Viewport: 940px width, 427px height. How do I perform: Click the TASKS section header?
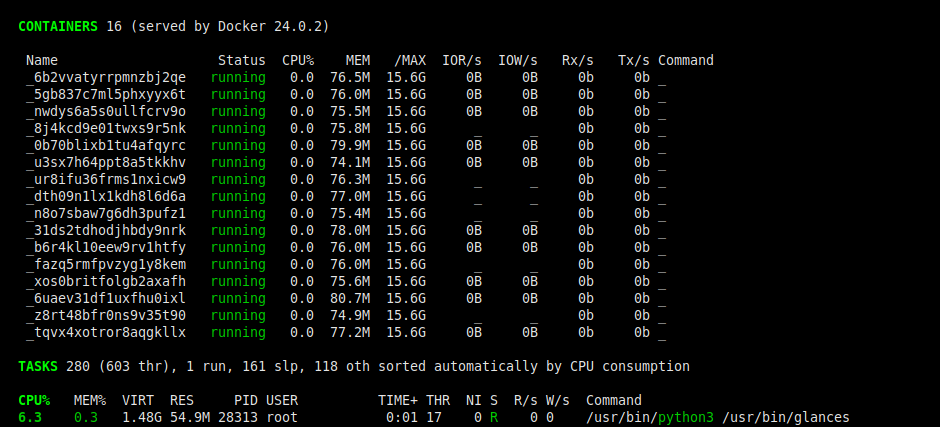[38, 366]
